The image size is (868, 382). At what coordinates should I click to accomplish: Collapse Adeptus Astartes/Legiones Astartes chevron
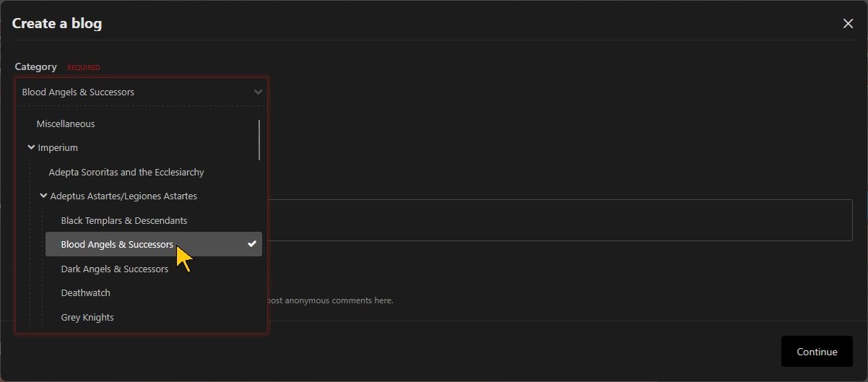(x=44, y=196)
